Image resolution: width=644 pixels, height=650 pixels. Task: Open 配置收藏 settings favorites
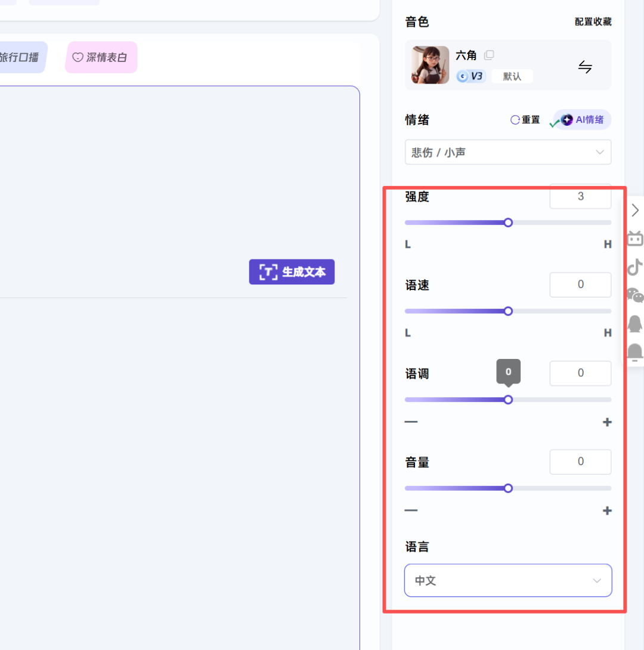[593, 21]
